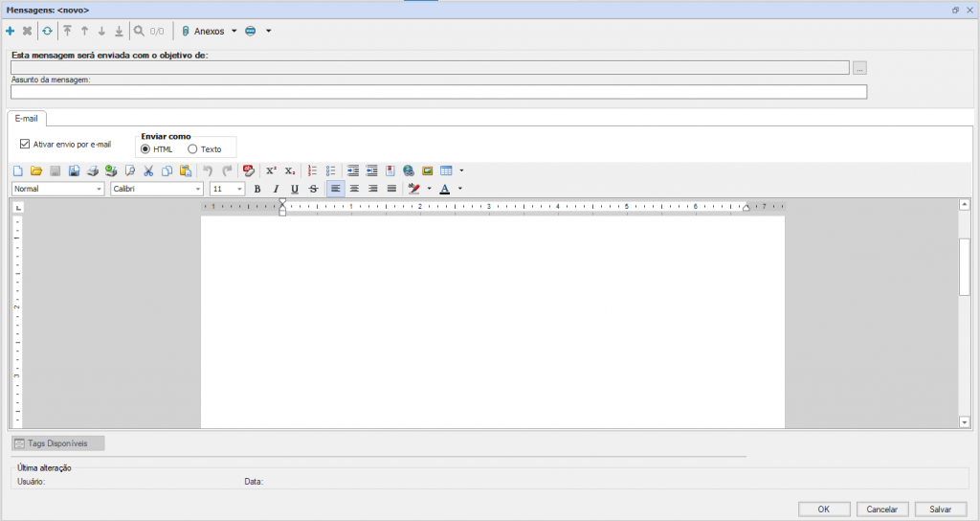Apply superscript formatting
980x521 pixels.
(271, 171)
